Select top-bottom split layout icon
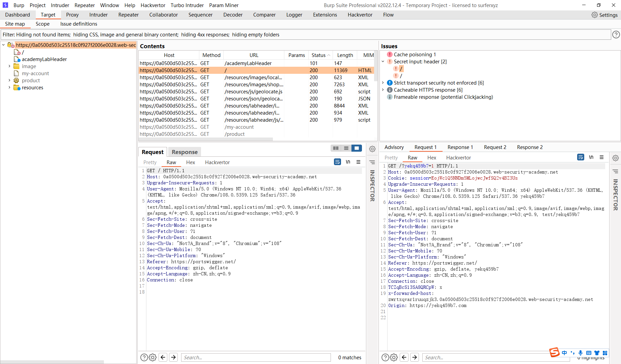The width and height of the screenshot is (621, 364). [346, 148]
